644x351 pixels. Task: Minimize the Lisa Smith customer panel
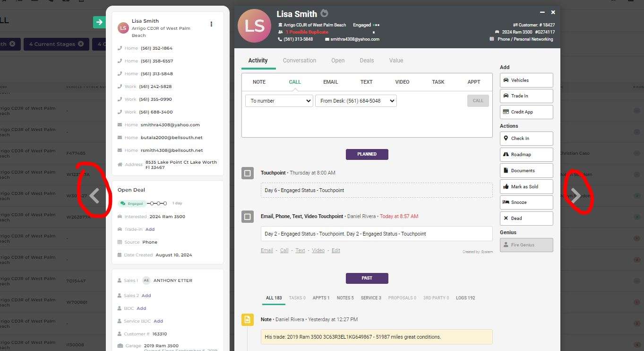click(x=542, y=12)
